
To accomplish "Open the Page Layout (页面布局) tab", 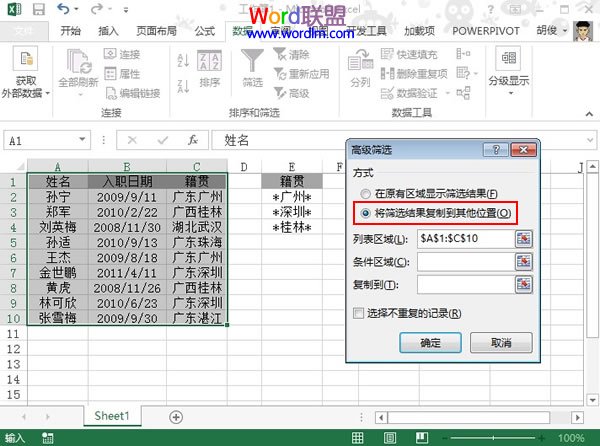I will pos(157,31).
